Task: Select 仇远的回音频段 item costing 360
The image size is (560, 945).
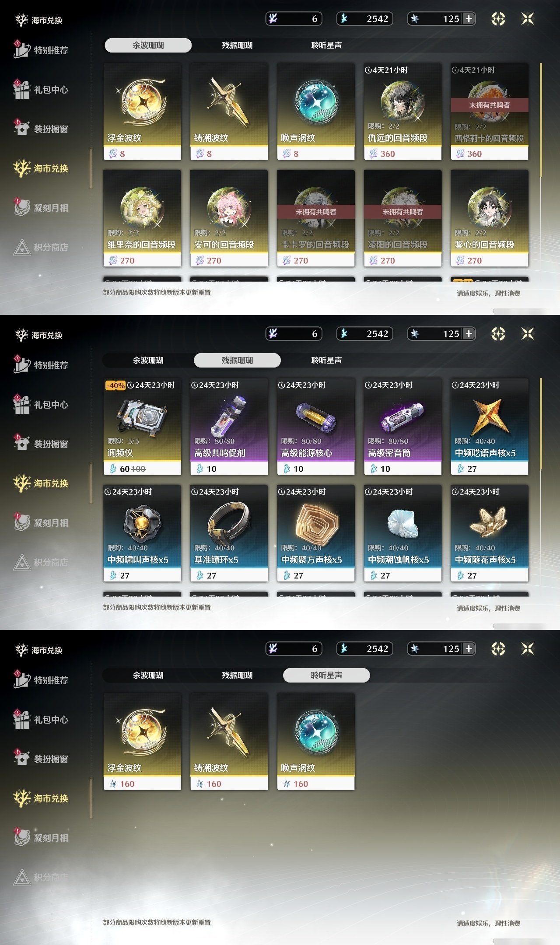Action: pyautogui.click(x=402, y=112)
